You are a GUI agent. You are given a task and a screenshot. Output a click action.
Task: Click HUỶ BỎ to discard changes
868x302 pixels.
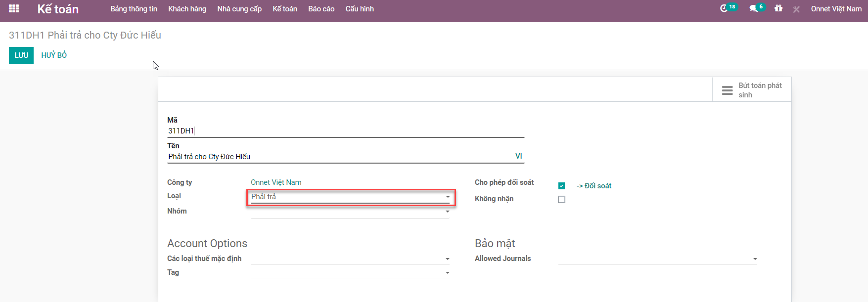pyautogui.click(x=54, y=55)
